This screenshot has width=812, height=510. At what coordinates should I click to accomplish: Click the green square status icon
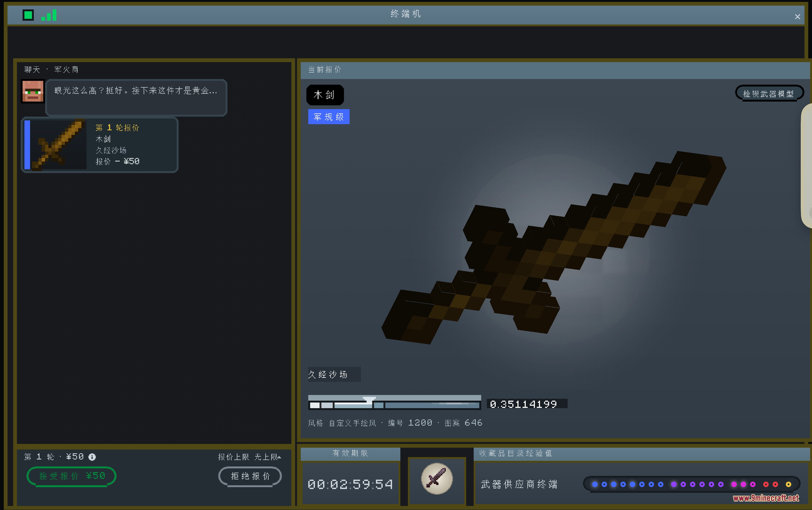click(x=28, y=15)
